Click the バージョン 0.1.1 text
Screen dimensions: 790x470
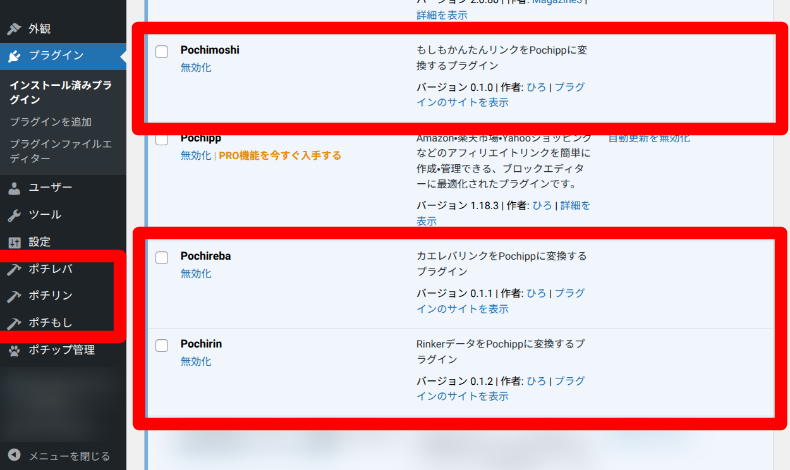454,293
